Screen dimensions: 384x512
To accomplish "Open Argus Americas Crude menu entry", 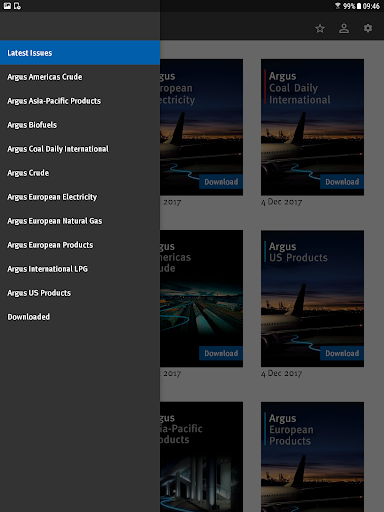I will [x=80, y=77].
